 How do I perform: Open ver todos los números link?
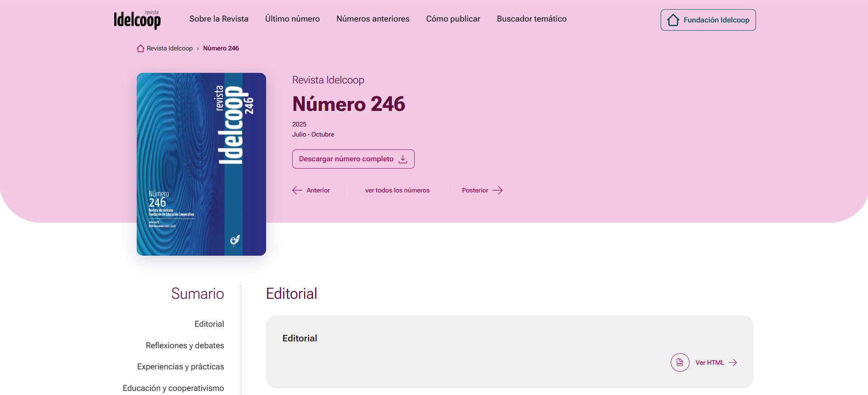(397, 190)
